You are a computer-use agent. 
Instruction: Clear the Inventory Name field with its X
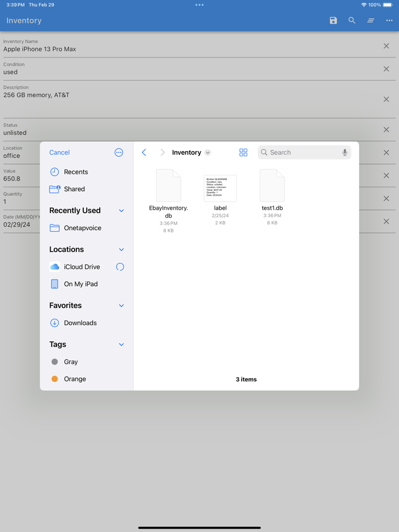[386, 46]
